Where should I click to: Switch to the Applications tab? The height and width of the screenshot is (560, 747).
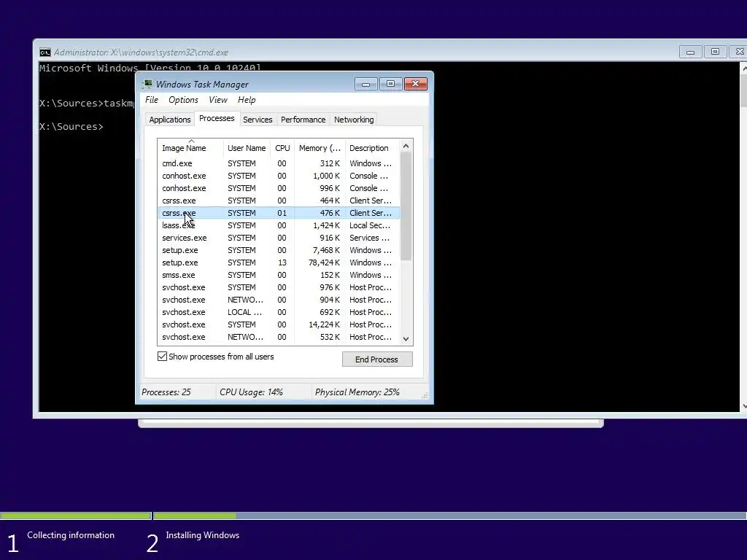click(x=169, y=120)
